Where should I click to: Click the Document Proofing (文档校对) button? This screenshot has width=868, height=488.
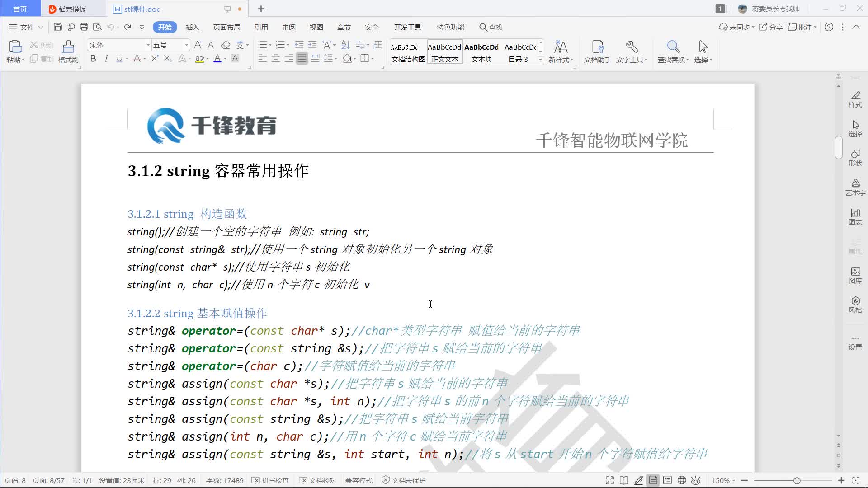(317, 480)
